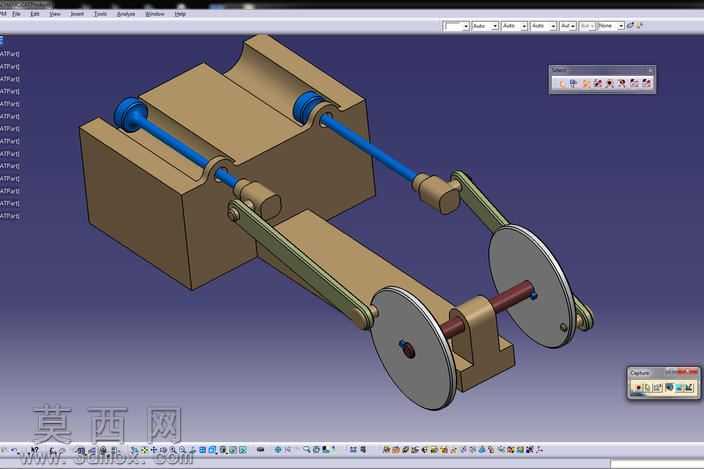Viewport: 704px width, 469px height.
Task: Click the Hide/Show icon
Action: pyautogui.click(x=233, y=450)
